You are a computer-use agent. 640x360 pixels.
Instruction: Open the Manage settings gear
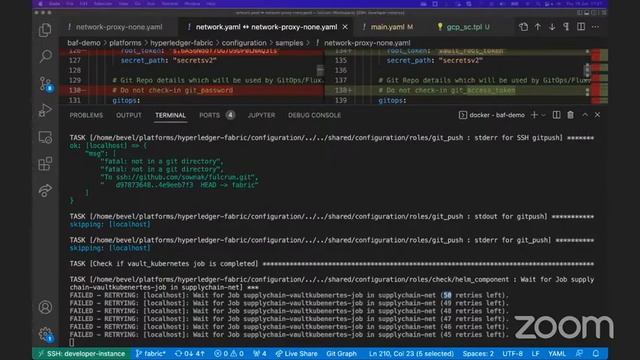point(45,334)
